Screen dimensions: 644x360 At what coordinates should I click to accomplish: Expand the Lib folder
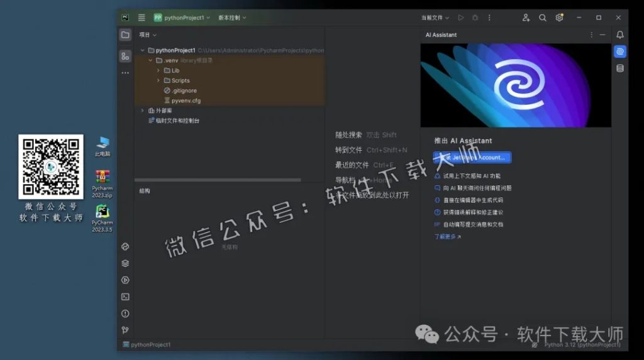click(158, 70)
